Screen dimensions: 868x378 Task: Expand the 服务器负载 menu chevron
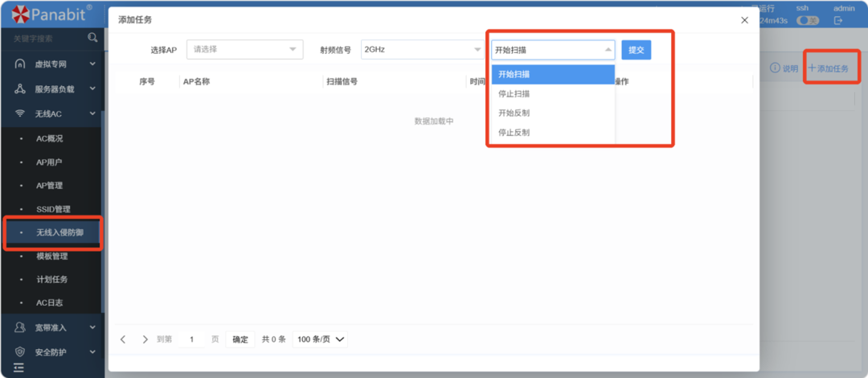click(x=92, y=88)
